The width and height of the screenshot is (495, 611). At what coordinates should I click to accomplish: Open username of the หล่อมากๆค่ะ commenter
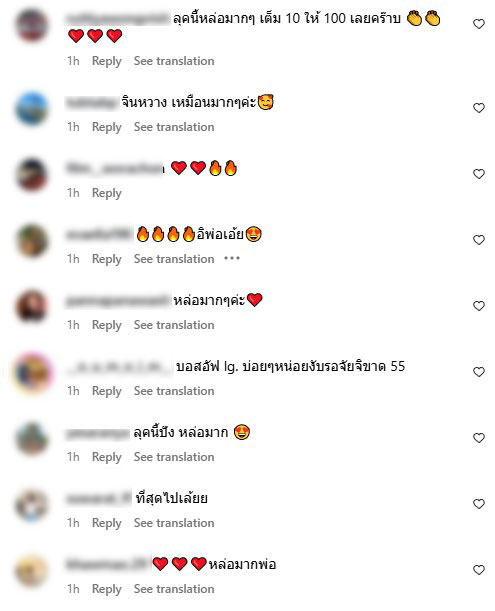[x=118, y=301]
